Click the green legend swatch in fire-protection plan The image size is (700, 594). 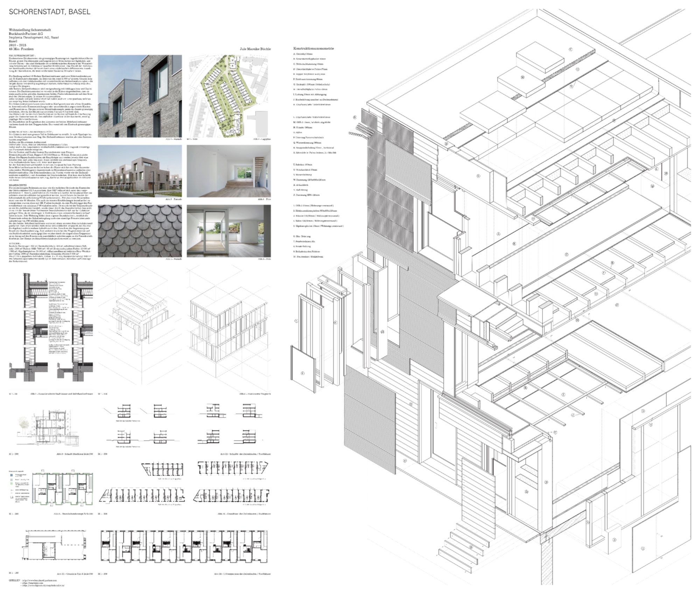pos(12,483)
